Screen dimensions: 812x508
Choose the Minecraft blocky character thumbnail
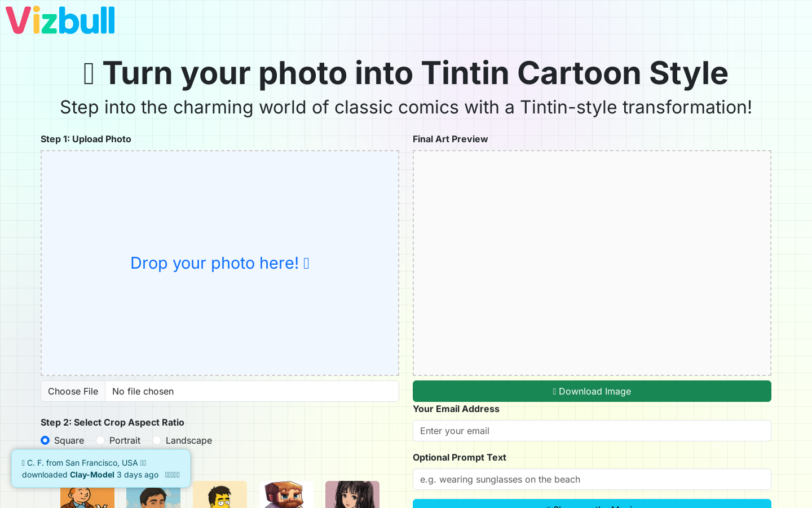click(286, 494)
